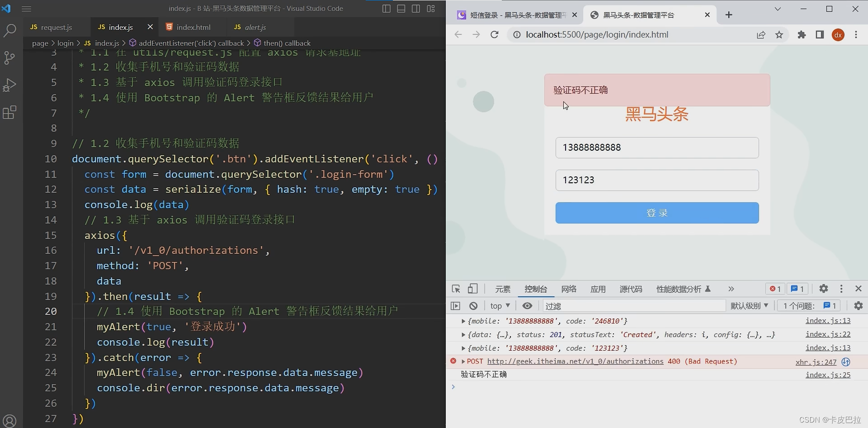The image size is (868, 428).
Task: Close the 短信登录 browser tab
Action: 575,15
